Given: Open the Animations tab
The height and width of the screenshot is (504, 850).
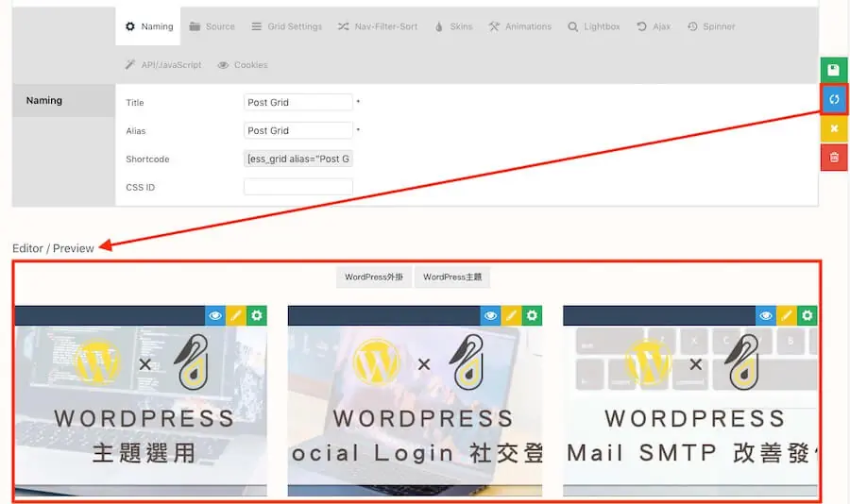Looking at the screenshot, I should coord(519,26).
